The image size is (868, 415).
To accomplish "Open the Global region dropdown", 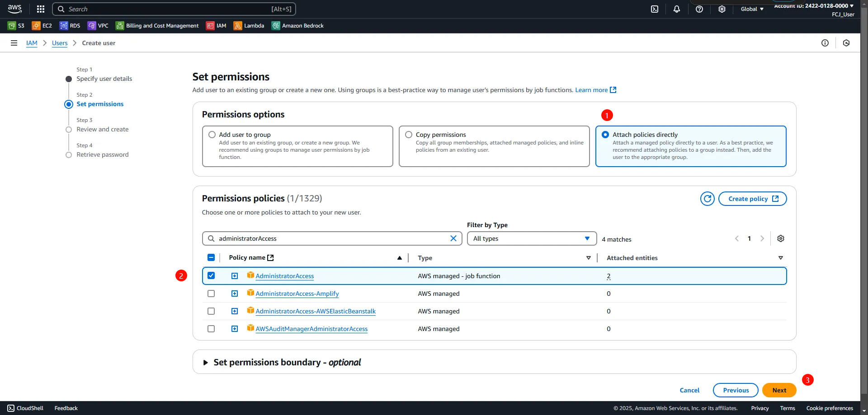I will click(x=752, y=9).
